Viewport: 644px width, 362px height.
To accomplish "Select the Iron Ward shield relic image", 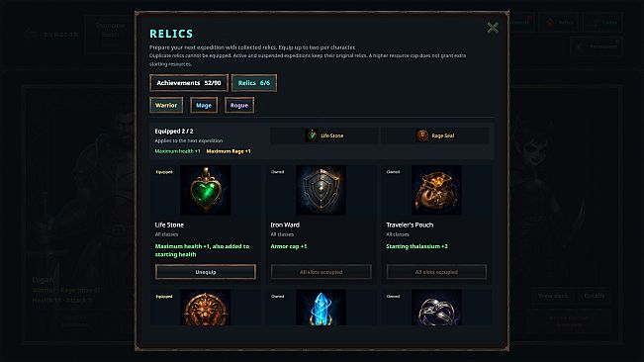I will pyautogui.click(x=321, y=190).
